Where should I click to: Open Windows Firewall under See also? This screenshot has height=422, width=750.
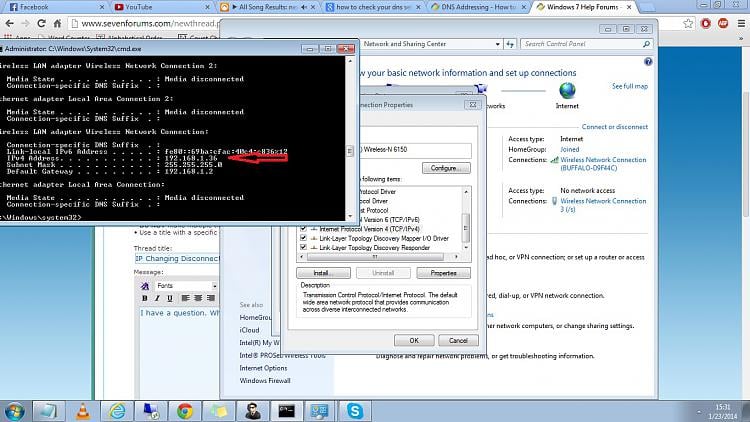(265, 380)
